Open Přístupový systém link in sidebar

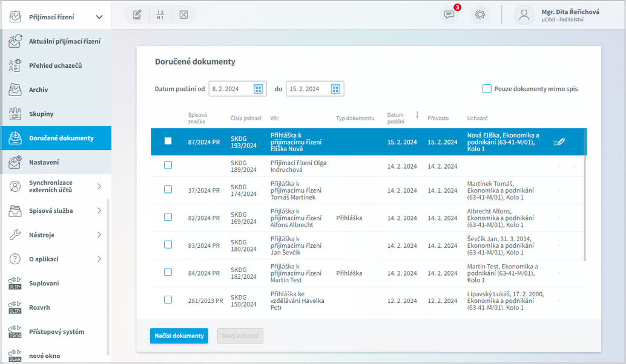(57, 332)
